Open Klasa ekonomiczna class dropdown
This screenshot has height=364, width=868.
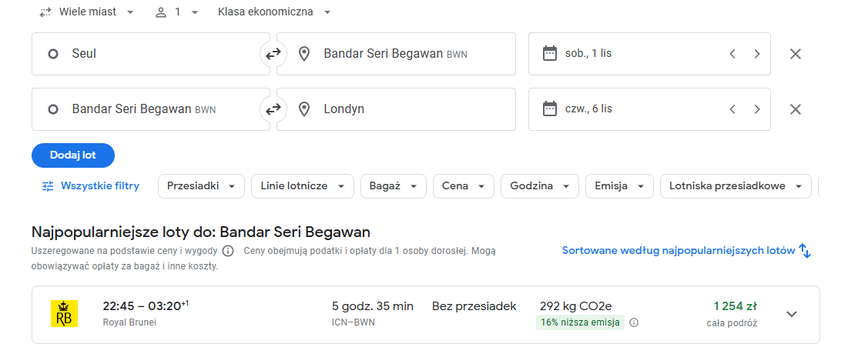(274, 12)
